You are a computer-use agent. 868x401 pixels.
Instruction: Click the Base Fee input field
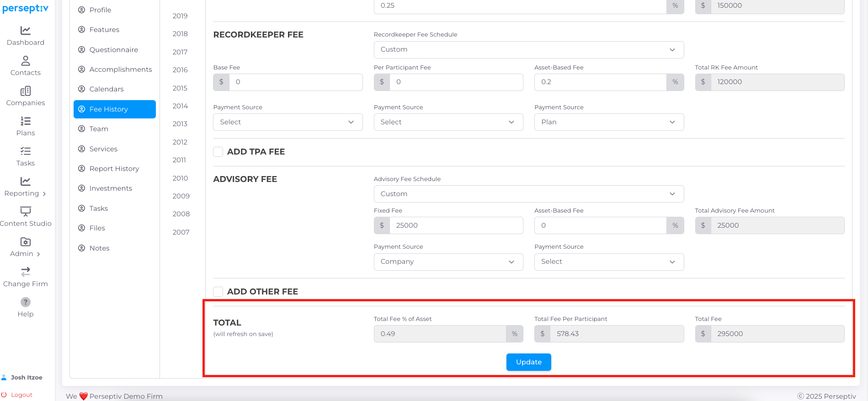click(x=296, y=82)
